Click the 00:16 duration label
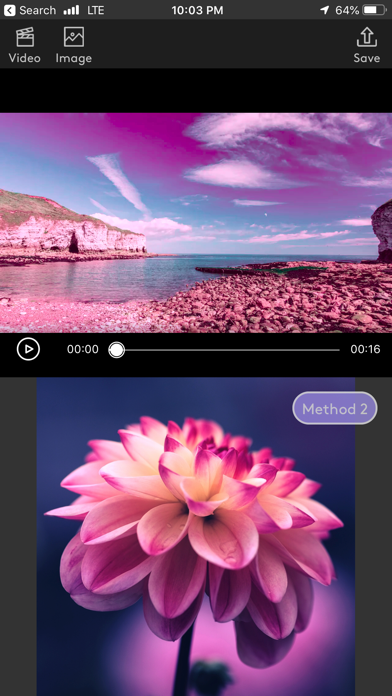 365,349
